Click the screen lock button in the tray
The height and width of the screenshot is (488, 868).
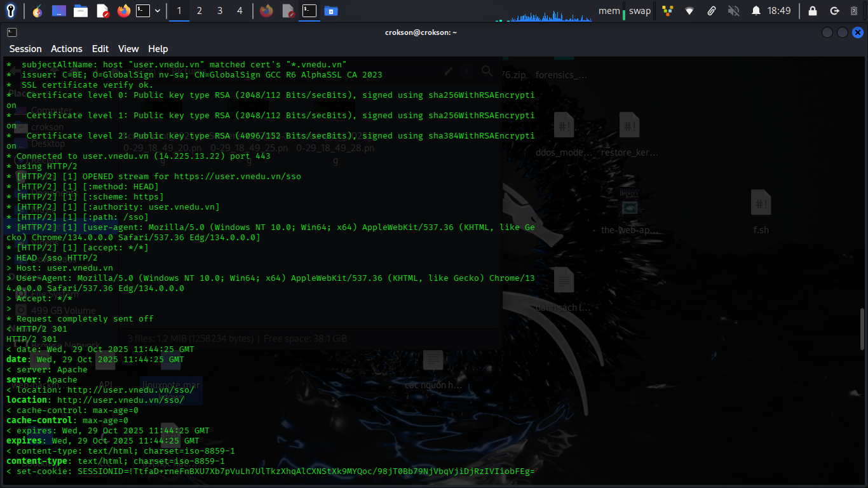pyautogui.click(x=812, y=11)
